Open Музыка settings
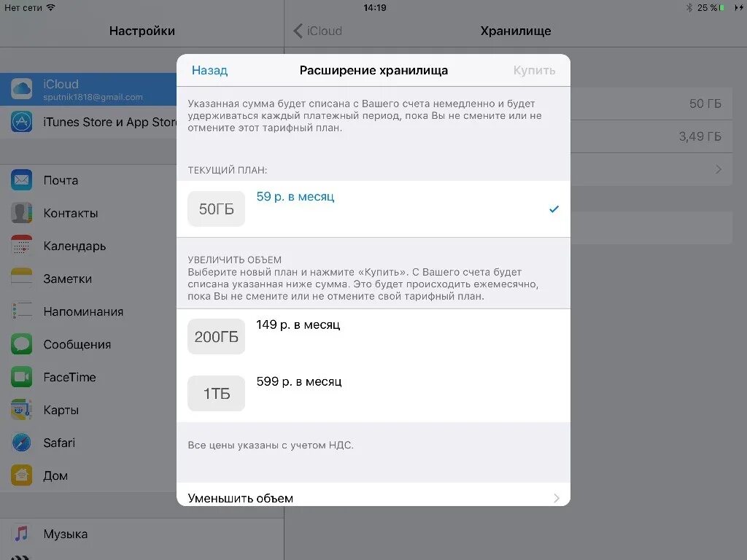Viewport: 747px width, 560px height. click(142, 534)
